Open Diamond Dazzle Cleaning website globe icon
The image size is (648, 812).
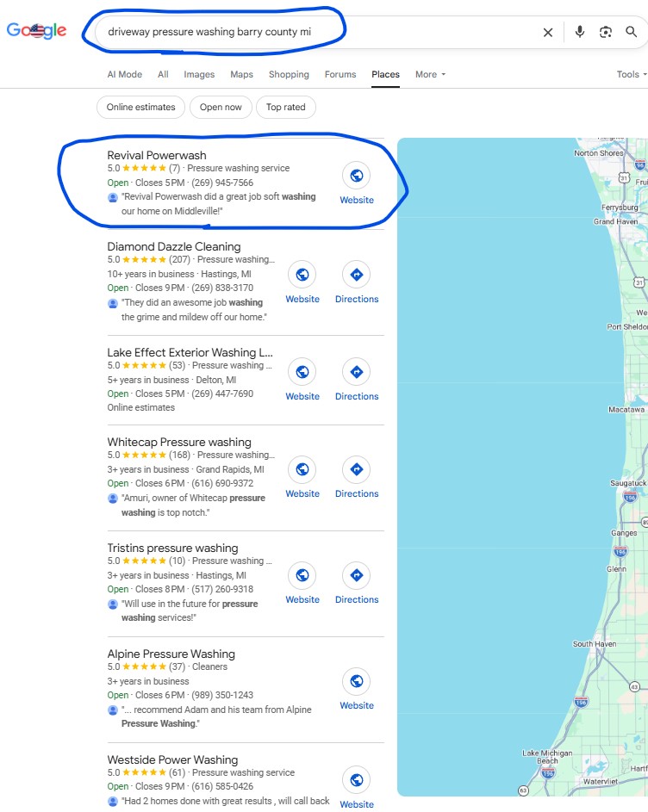click(302, 275)
